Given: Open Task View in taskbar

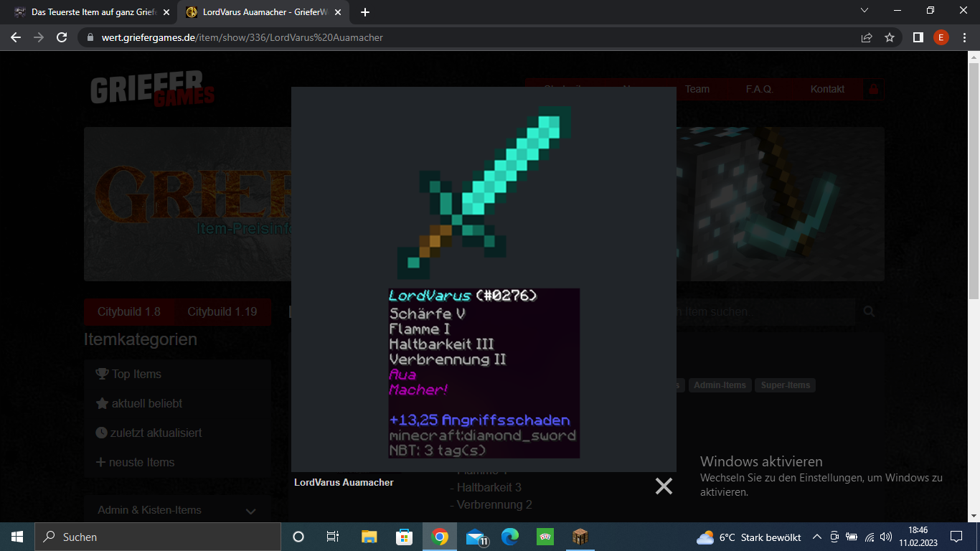Looking at the screenshot, I should [x=333, y=537].
